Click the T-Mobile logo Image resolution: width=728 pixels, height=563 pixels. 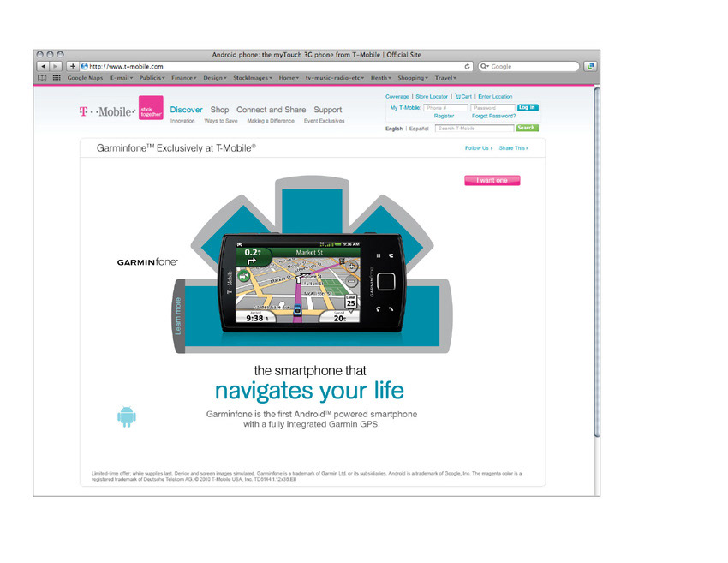tap(107, 111)
